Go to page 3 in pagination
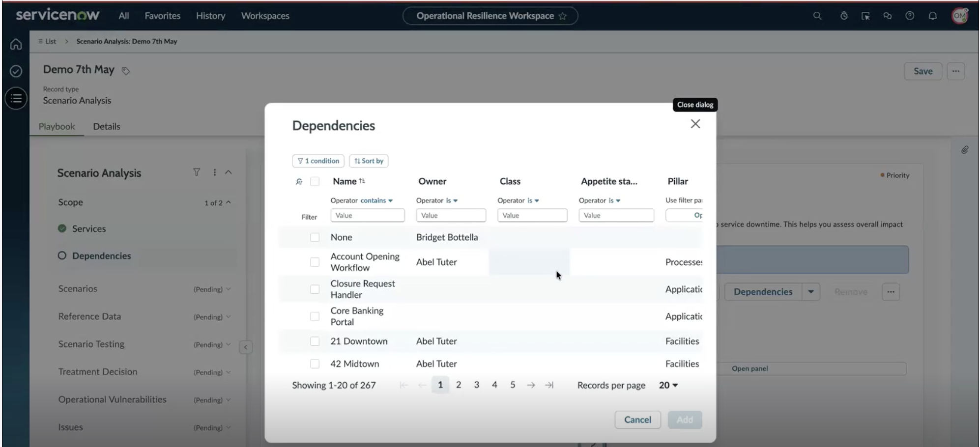This screenshot has width=980, height=447. [476, 385]
